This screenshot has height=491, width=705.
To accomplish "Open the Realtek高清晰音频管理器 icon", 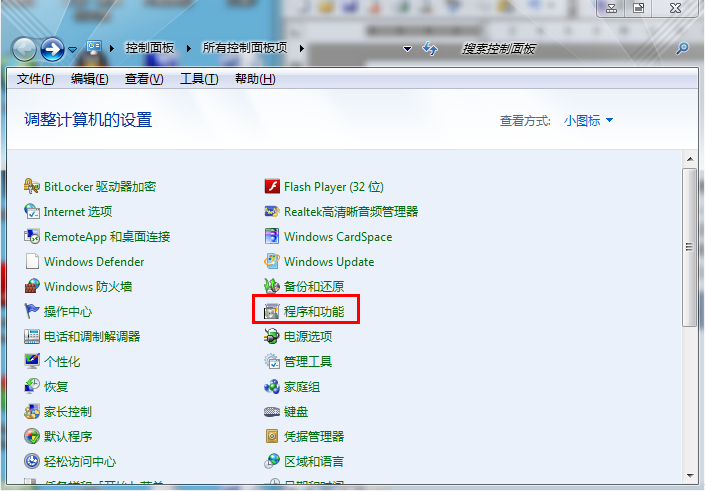I will point(272,212).
